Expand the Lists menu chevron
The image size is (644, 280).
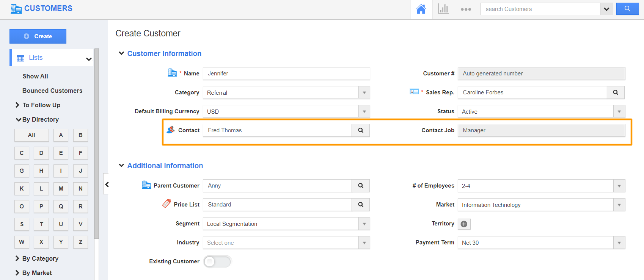tap(89, 59)
